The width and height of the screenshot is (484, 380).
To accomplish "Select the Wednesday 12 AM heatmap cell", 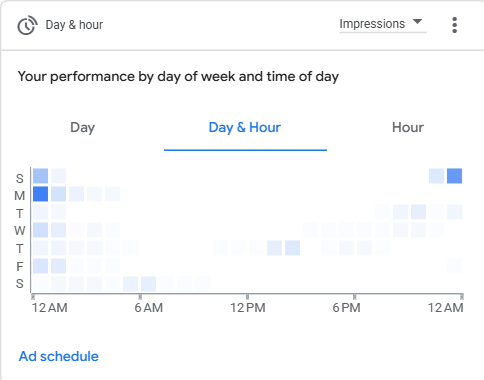I will click(40, 230).
